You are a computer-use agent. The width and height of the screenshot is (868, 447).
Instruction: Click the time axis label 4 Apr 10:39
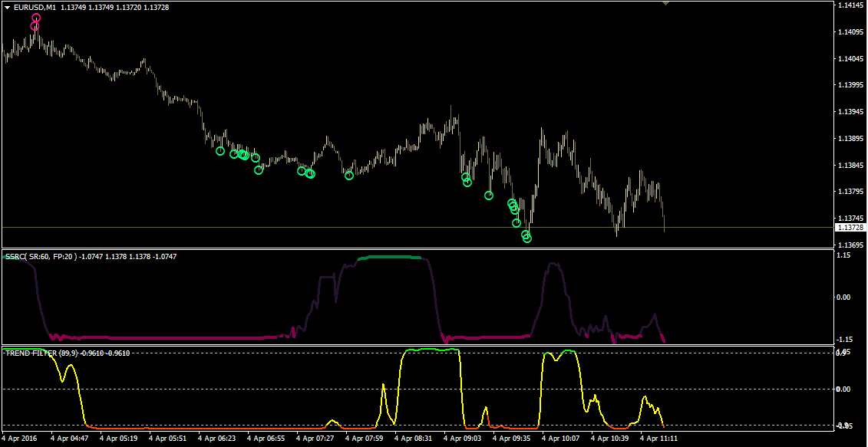[611, 438]
